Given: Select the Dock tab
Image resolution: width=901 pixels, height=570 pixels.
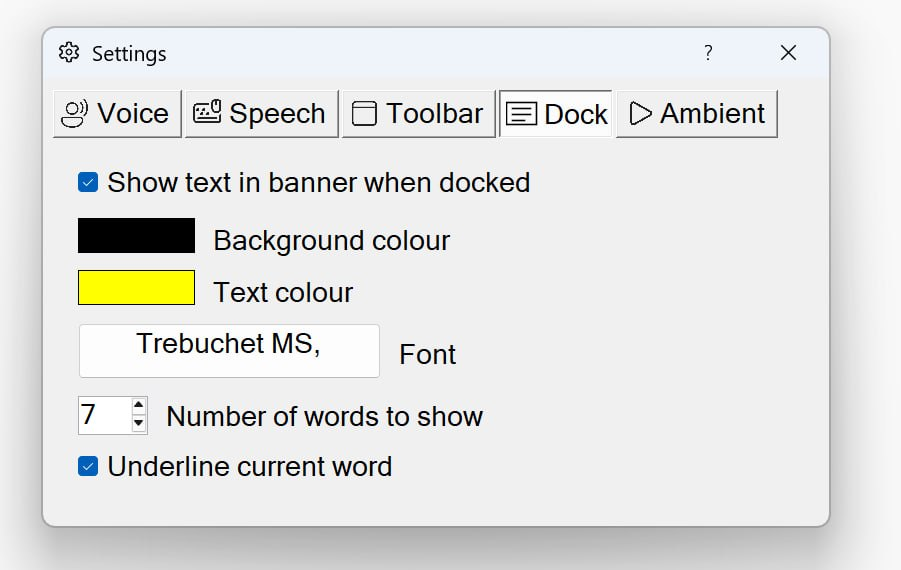Looking at the screenshot, I should (556, 114).
